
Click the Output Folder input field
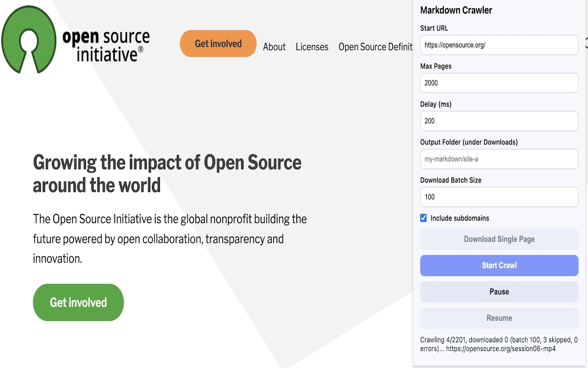click(499, 159)
